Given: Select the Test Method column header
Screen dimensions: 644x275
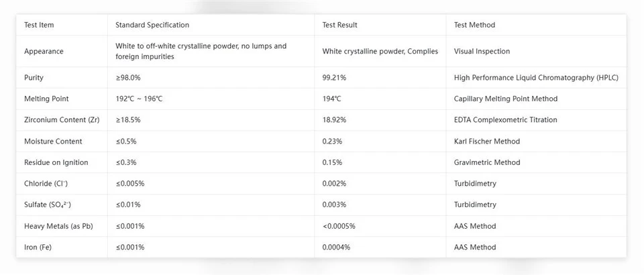Looking at the screenshot, I should coord(474,25).
